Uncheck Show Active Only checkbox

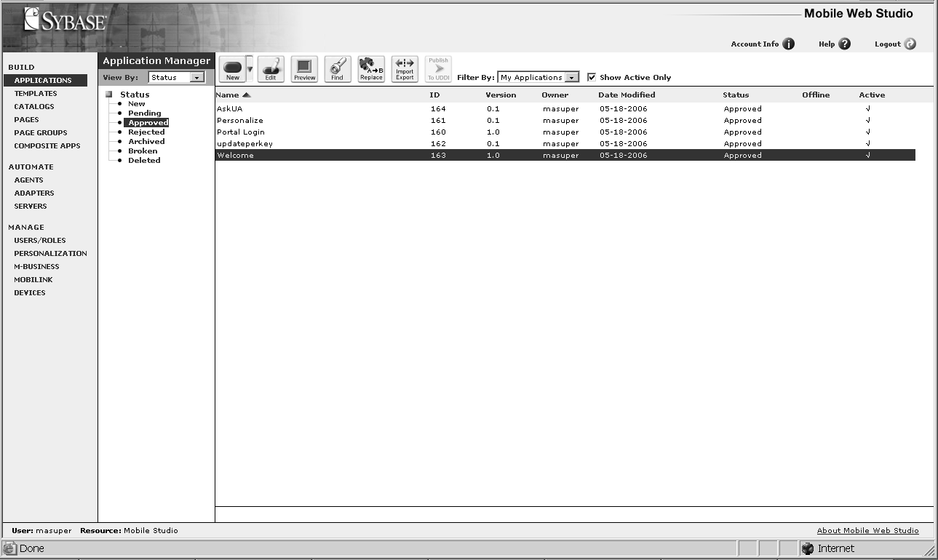(592, 77)
